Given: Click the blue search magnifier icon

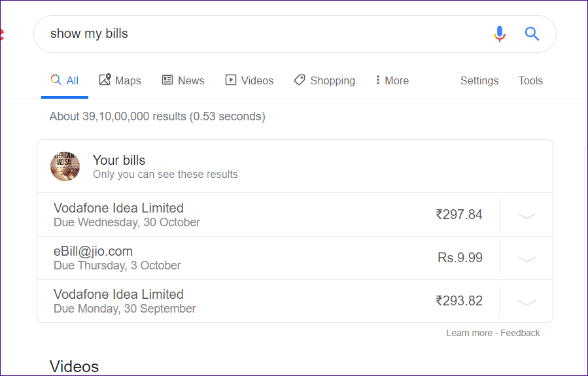Looking at the screenshot, I should (x=532, y=34).
